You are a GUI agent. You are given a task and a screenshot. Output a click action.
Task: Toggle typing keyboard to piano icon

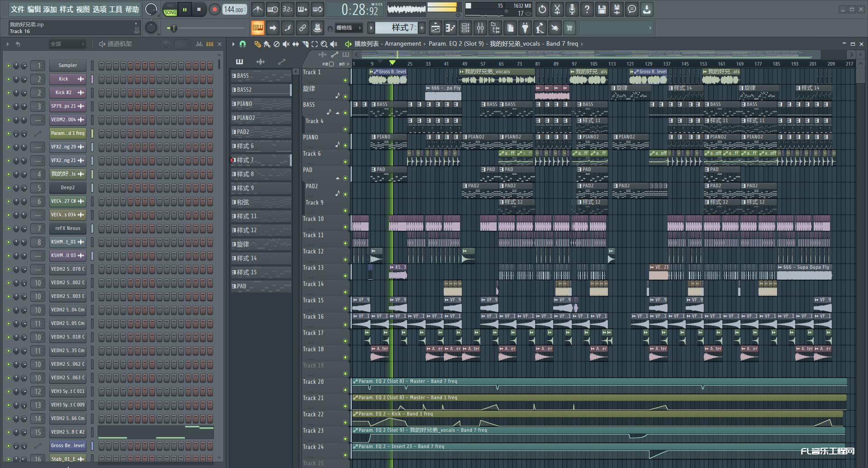258,28
